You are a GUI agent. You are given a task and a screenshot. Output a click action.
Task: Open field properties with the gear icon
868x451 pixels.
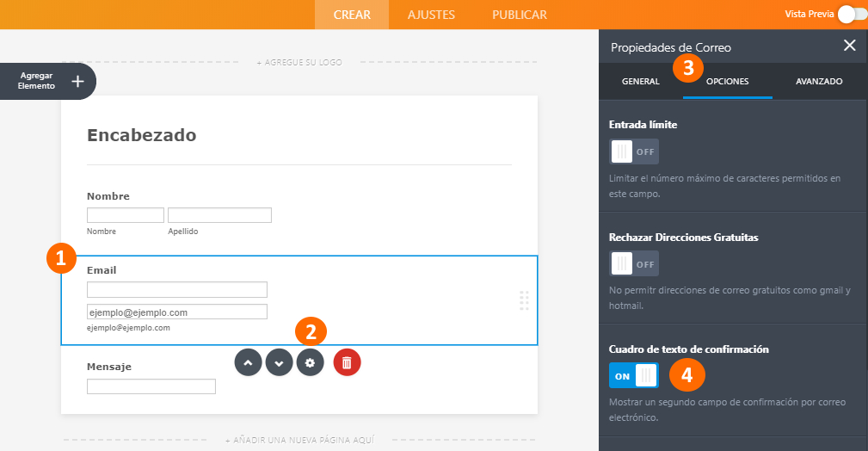[311, 362]
